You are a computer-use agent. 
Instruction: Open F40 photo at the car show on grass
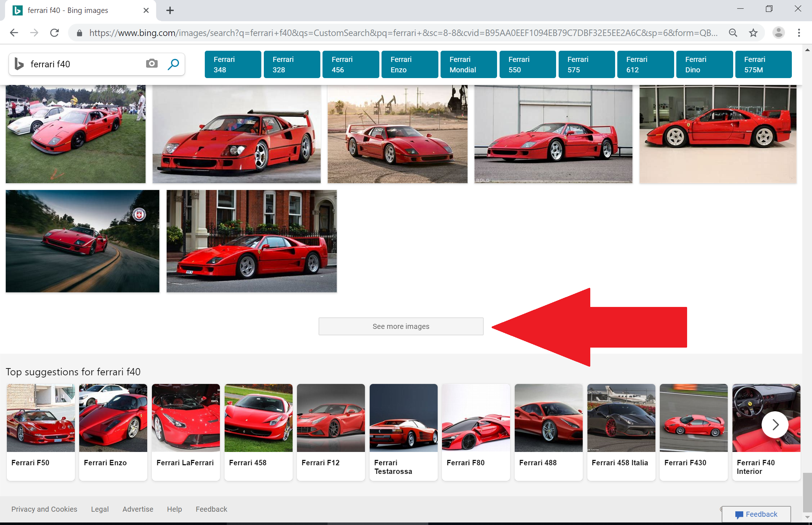(x=76, y=134)
